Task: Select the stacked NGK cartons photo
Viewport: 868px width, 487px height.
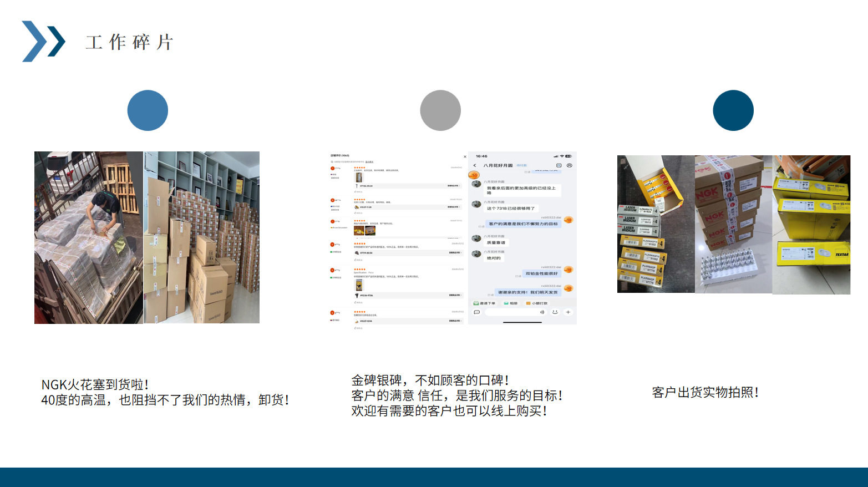Action: (733, 224)
